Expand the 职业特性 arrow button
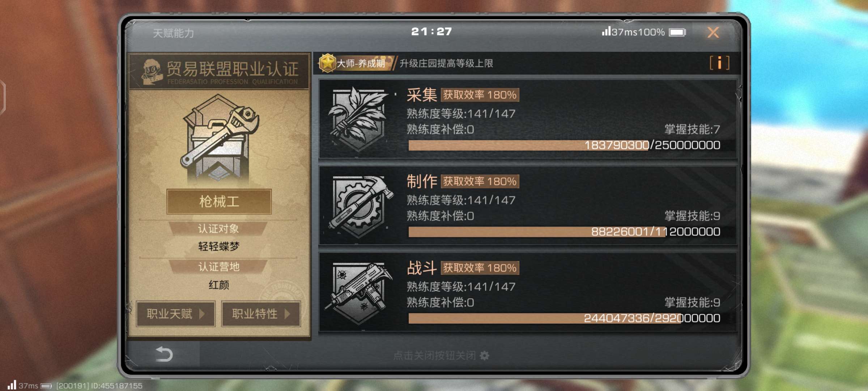This screenshot has height=391, width=868. pos(261,314)
